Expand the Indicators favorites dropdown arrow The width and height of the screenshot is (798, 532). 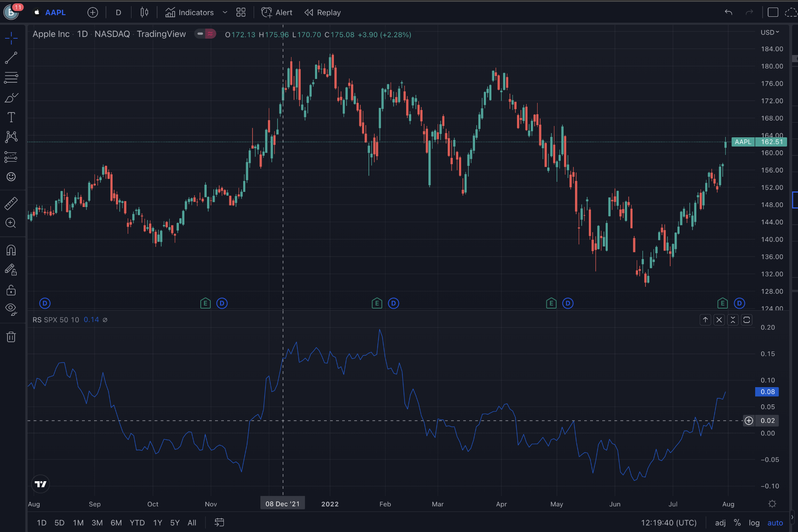pyautogui.click(x=225, y=13)
